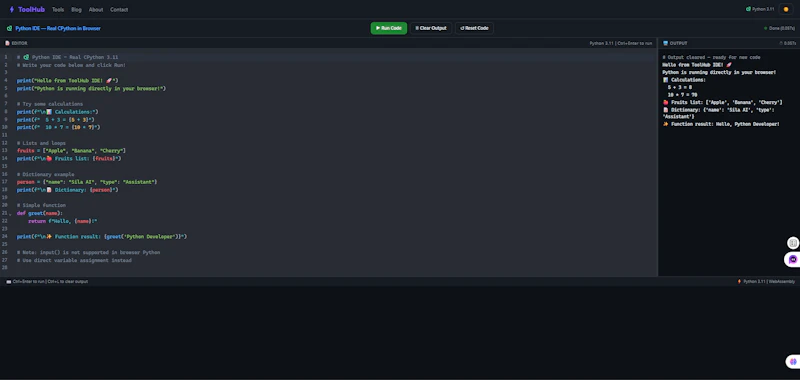Image resolution: width=800 pixels, height=380 pixels.
Task: Click the Ctrl+Enter to run hint in editor header
Action: point(635,43)
